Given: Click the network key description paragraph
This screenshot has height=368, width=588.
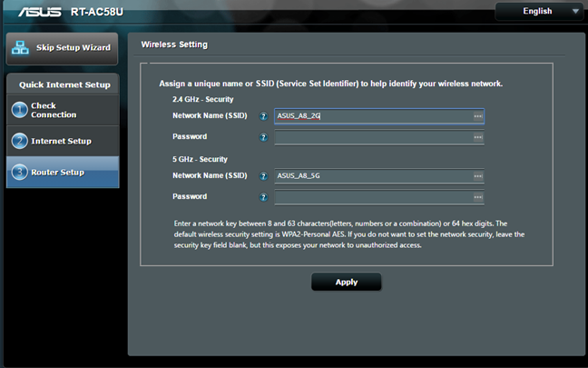Looking at the screenshot, I should (349, 234).
